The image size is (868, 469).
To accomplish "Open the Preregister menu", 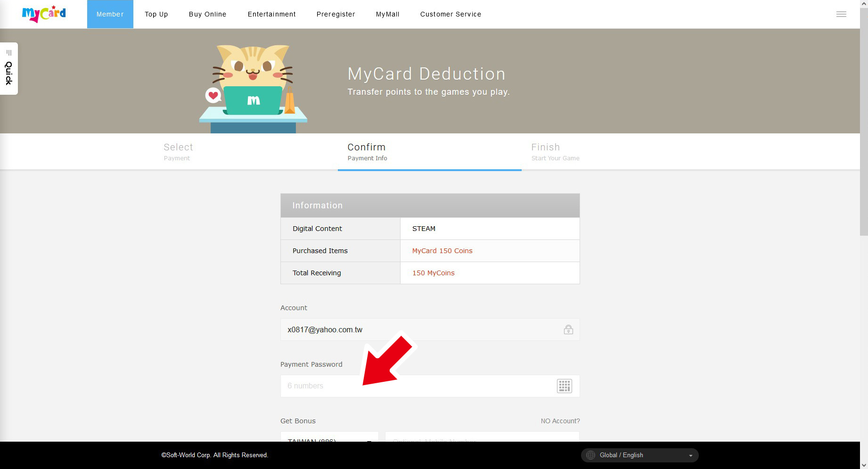I will 336,14.
